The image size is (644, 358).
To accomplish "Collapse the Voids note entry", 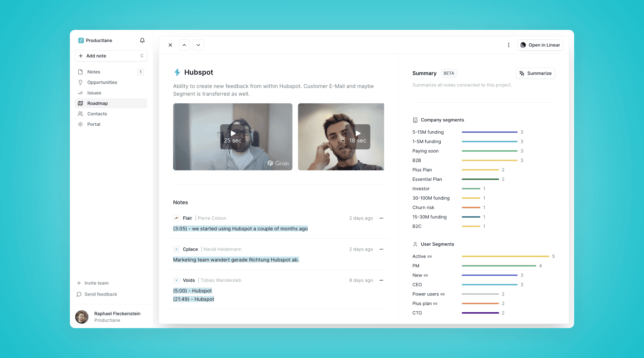I will 381,280.
